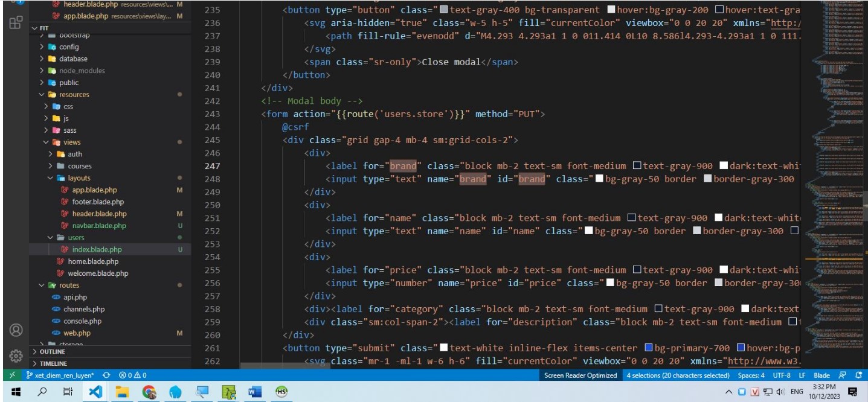Click the remote window indicator icon
Screen dimensions: 868x402
[x=13, y=375]
